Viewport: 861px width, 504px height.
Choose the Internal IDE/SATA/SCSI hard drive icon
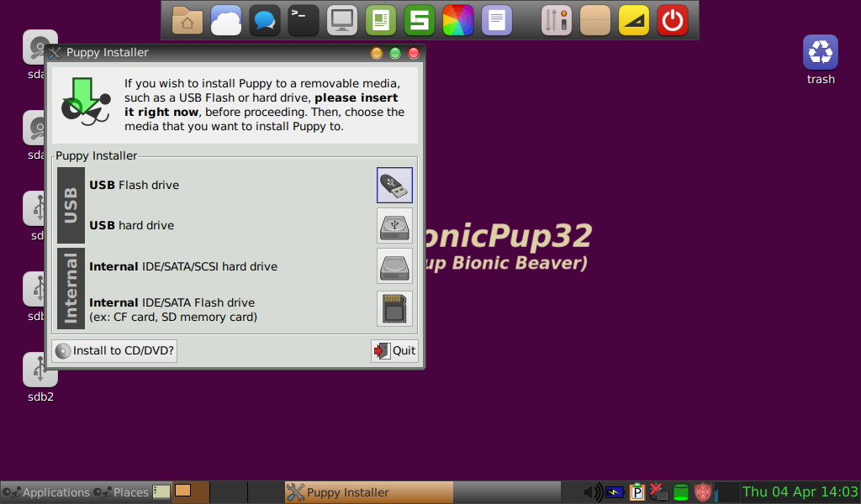tap(394, 266)
